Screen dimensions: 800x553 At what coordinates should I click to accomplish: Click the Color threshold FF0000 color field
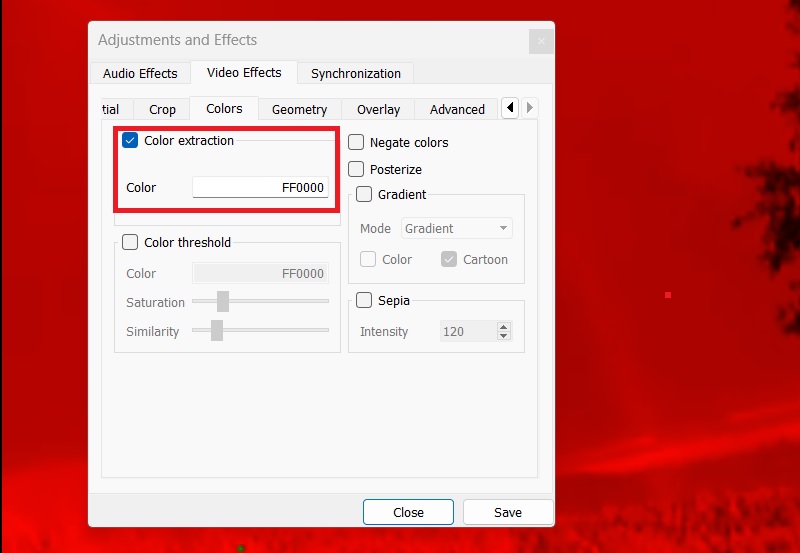tap(261, 273)
